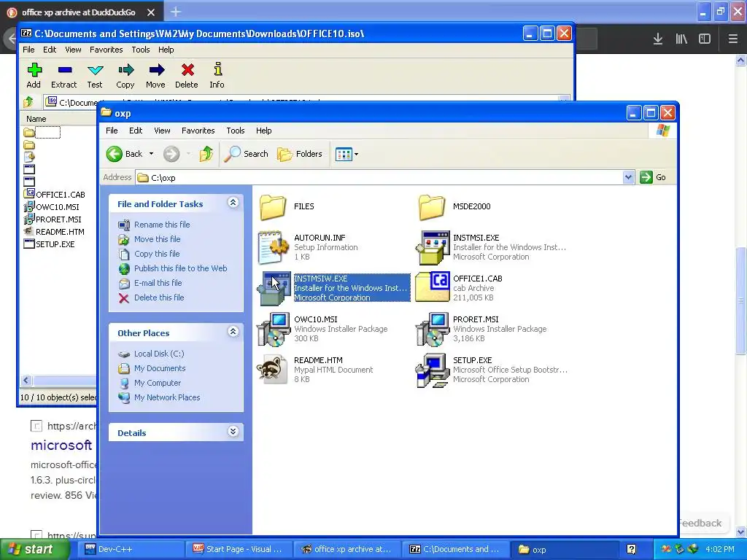Select the OFFICE1.CAB archive icon in oxp
Screen dimensions: 747x560
(x=433, y=287)
